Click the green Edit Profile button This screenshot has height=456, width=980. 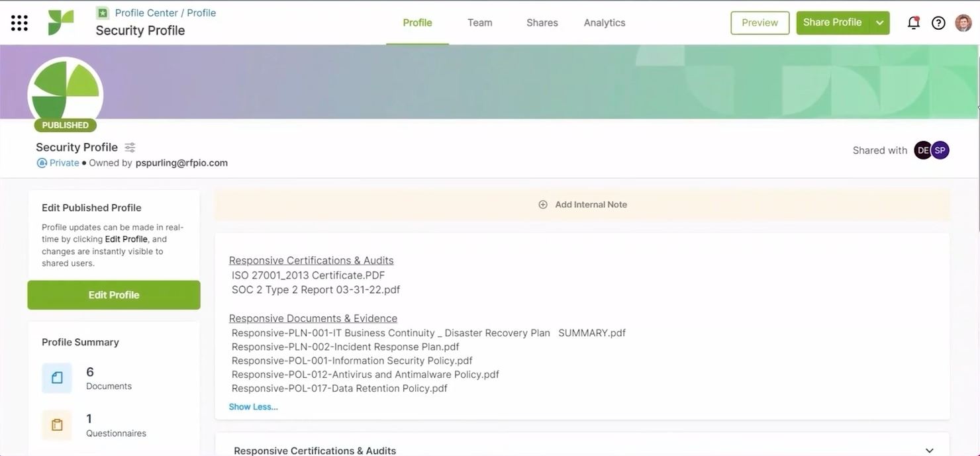pyautogui.click(x=114, y=295)
